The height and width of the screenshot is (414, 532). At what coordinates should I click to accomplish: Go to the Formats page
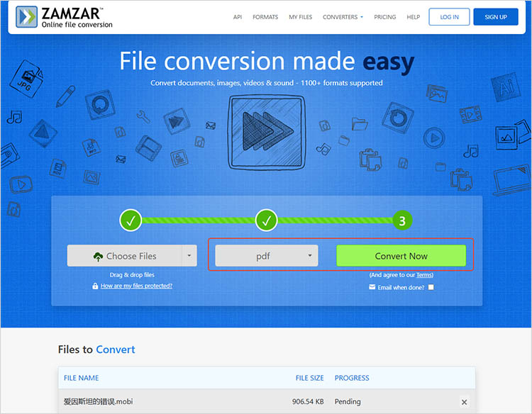(265, 17)
